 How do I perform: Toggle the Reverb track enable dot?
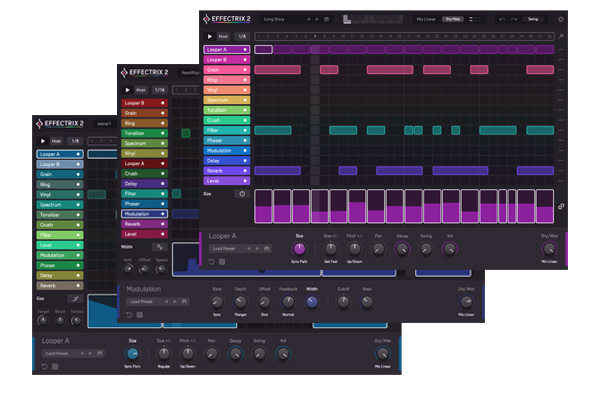[x=245, y=171]
